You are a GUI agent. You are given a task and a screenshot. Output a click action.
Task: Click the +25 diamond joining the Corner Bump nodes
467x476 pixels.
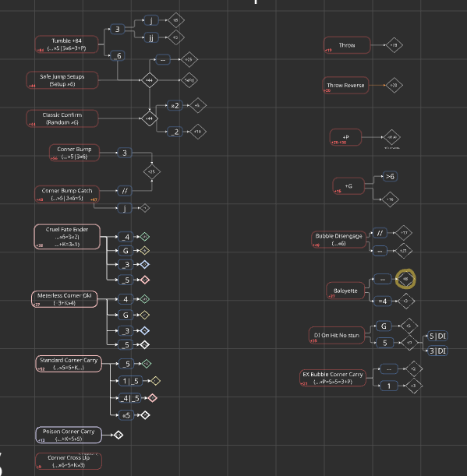(152, 171)
